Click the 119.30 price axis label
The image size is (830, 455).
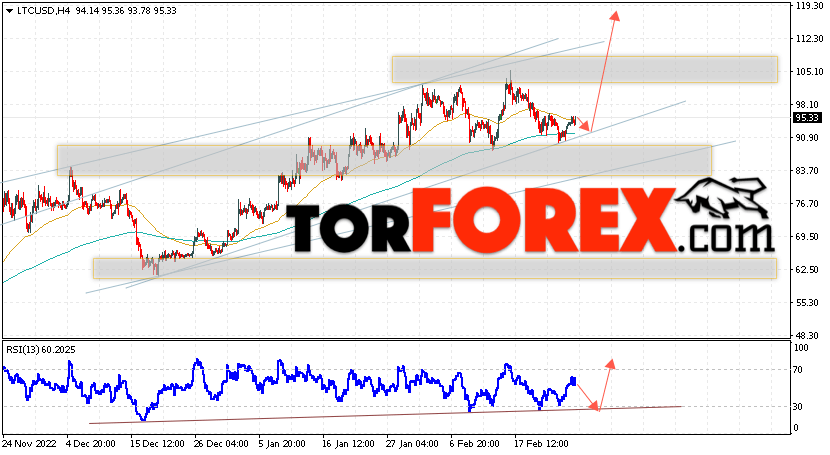(x=809, y=5)
